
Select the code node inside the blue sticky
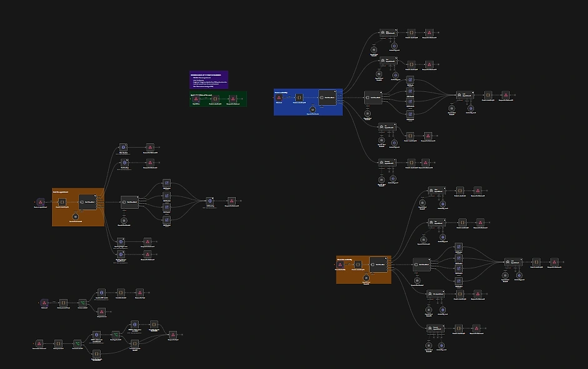[x=299, y=98]
